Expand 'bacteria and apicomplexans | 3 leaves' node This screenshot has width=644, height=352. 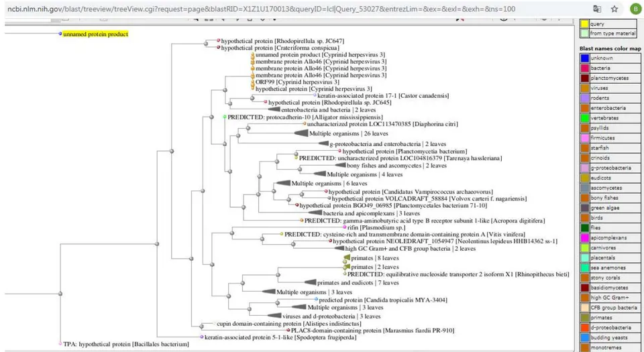[x=315, y=213]
